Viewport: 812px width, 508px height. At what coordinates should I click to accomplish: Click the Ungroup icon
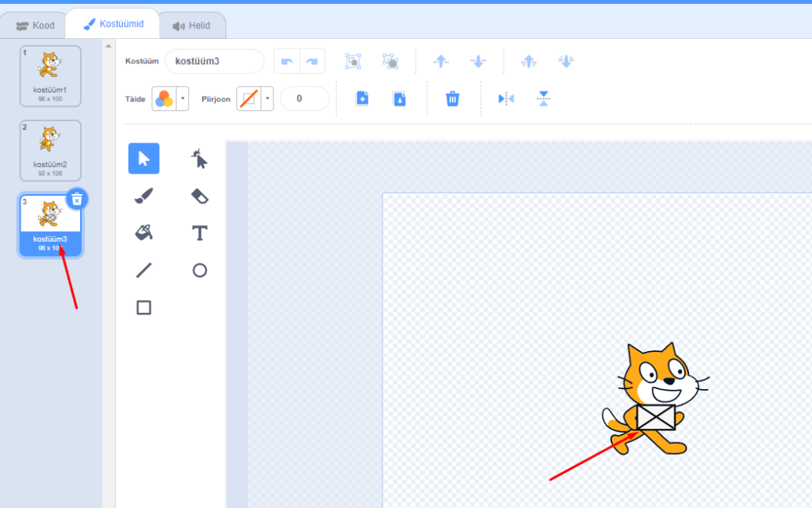point(390,62)
